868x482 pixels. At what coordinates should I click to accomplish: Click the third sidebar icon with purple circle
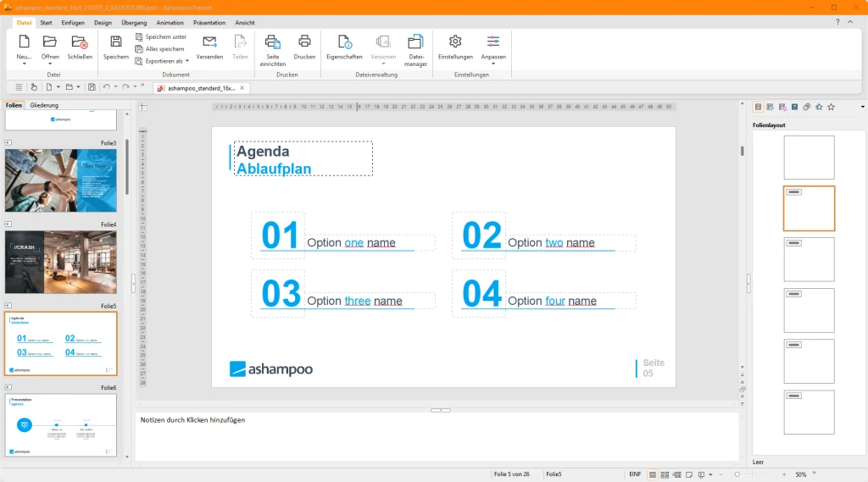pos(782,107)
